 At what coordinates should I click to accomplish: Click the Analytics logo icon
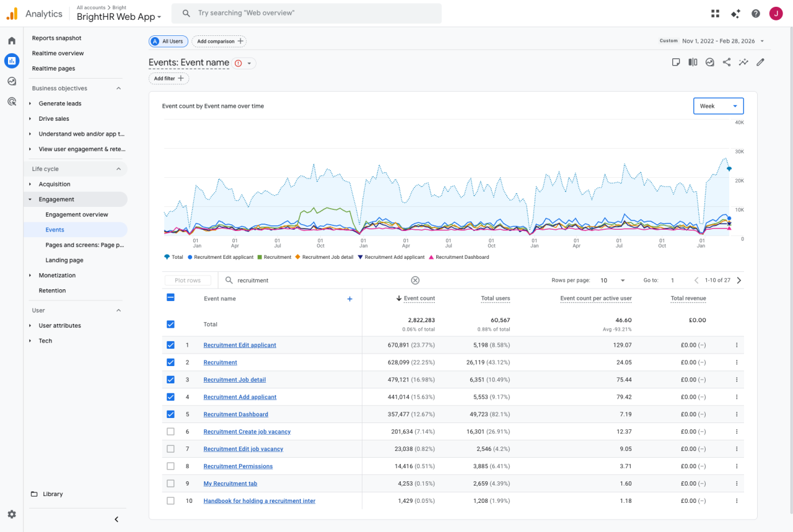pyautogui.click(x=11, y=13)
